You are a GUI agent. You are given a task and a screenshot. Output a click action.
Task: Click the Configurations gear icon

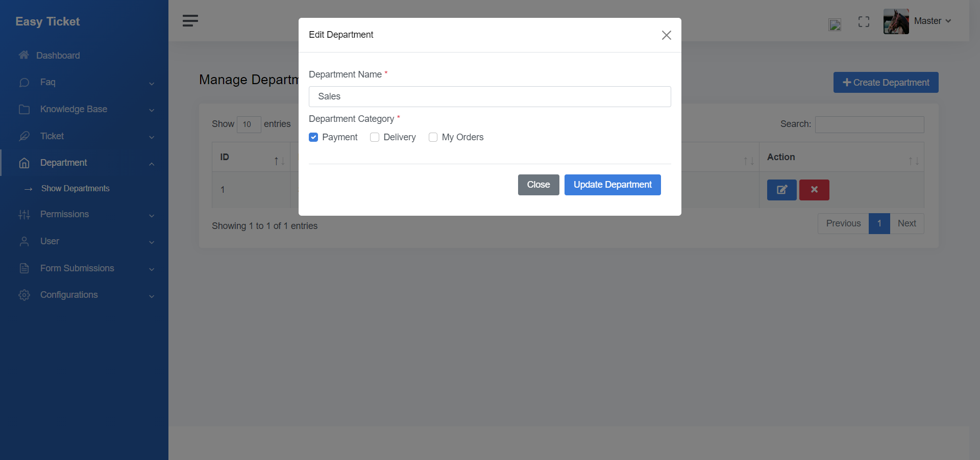pyautogui.click(x=24, y=295)
